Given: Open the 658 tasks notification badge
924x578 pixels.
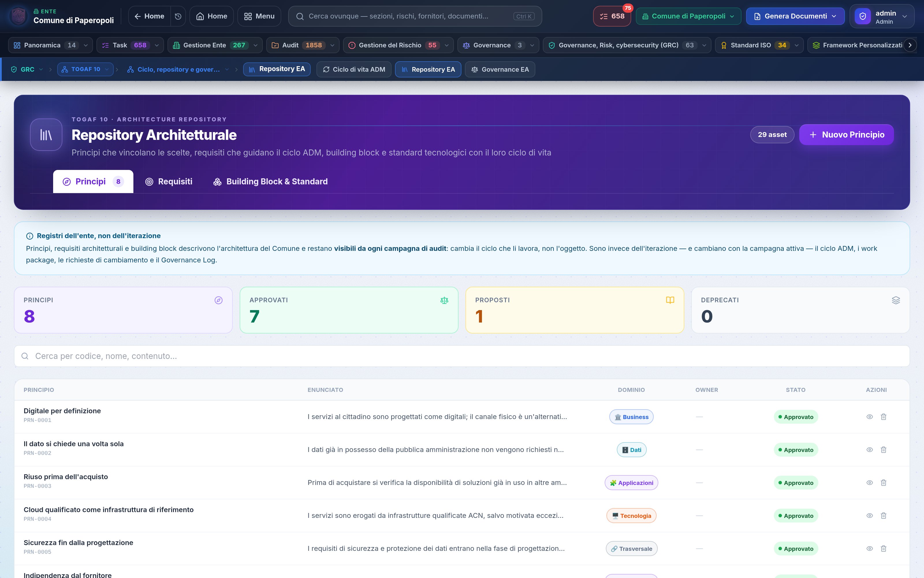Looking at the screenshot, I should point(612,16).
